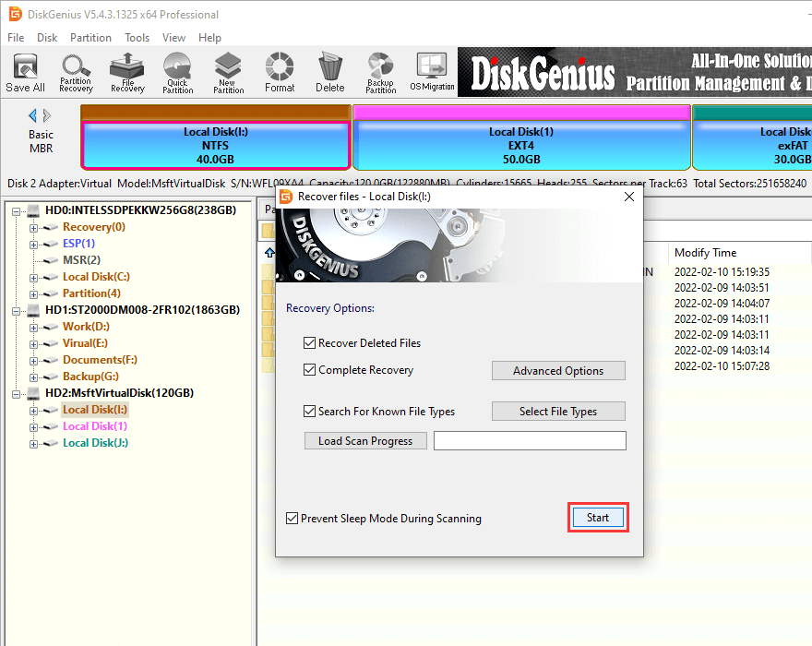Choose the Format tool icon
The width and height of the screenshot is (812, 646).
point(280,73)
